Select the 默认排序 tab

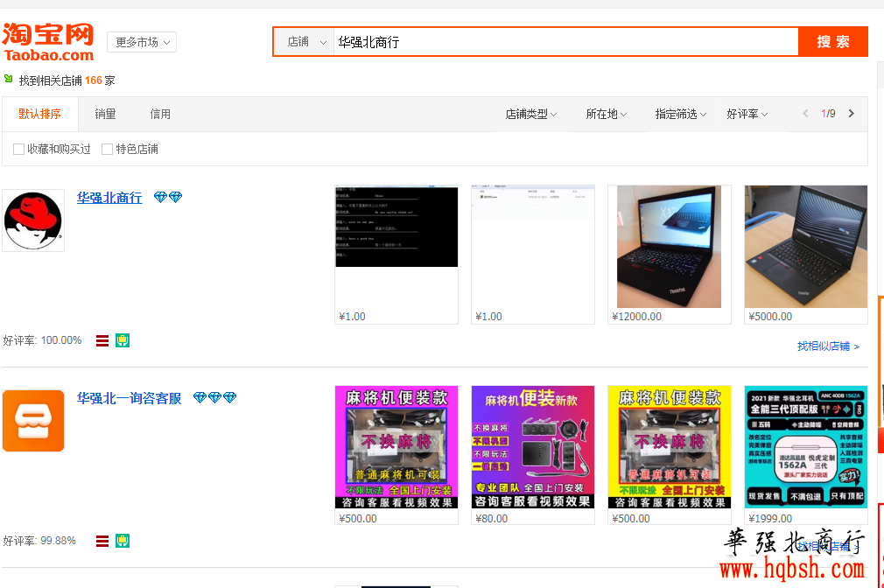(x=39, y=114)
